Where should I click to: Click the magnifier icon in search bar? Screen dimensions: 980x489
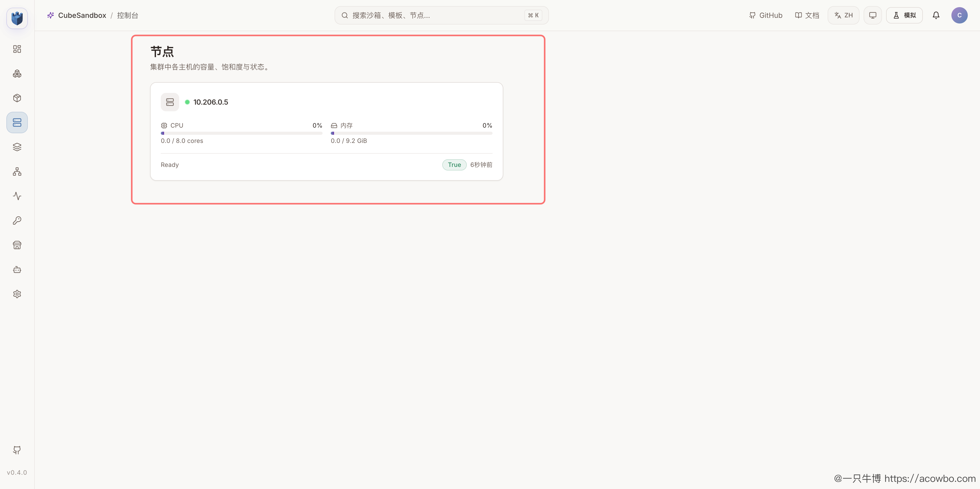(x=345, y=15)
